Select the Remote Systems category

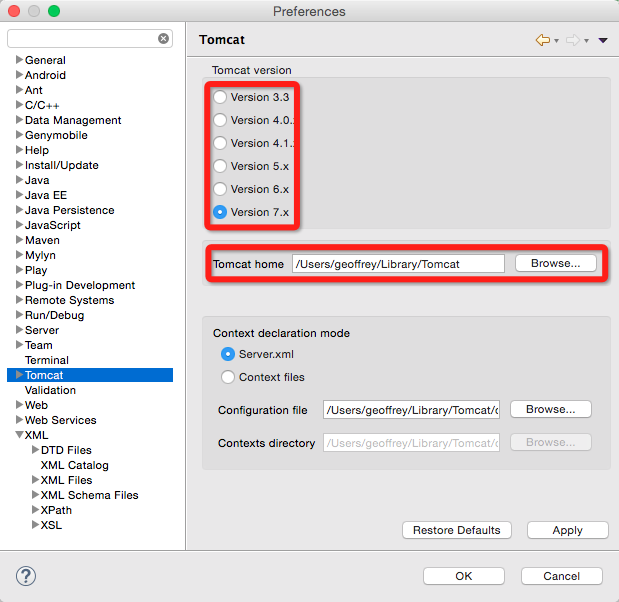click(69, 300)
